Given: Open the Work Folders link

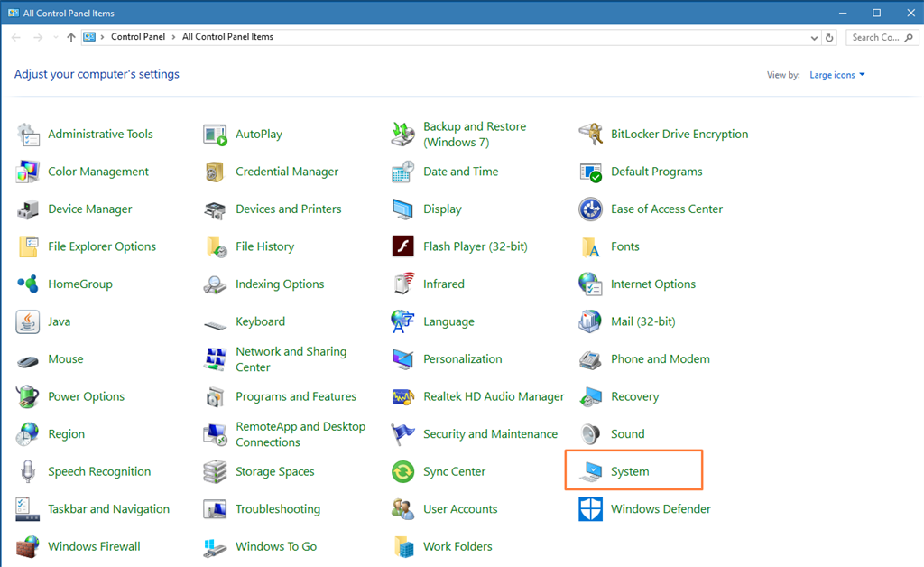Looking at the screenshot, I should pyautogui.click(x=457, y=547).
